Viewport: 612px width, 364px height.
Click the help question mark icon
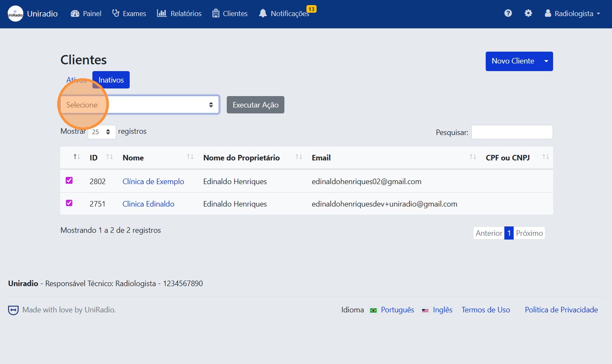pyautogui.click(x=508, y=13)
